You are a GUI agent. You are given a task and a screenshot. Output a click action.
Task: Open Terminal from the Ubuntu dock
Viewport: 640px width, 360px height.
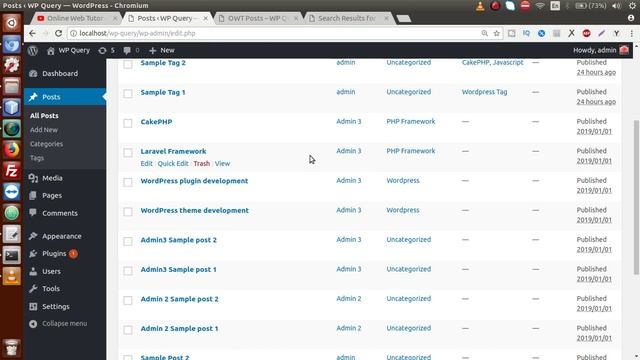(x=11, y=255)
